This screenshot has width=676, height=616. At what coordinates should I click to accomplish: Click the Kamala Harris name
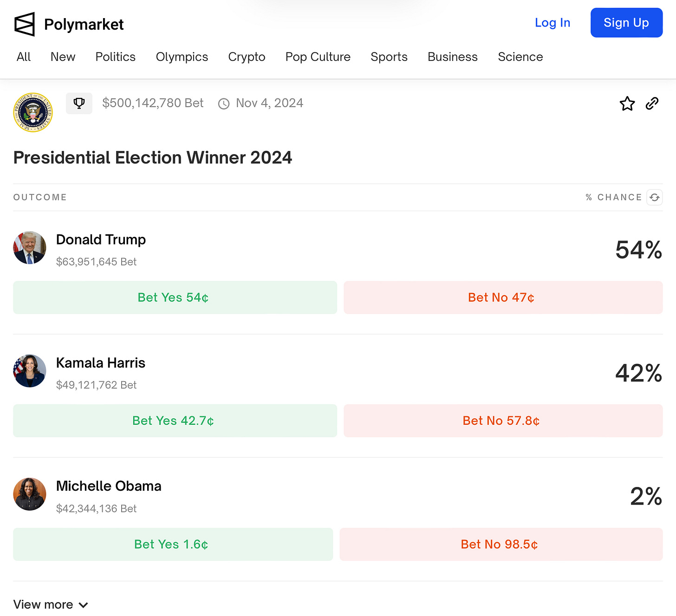100,363
